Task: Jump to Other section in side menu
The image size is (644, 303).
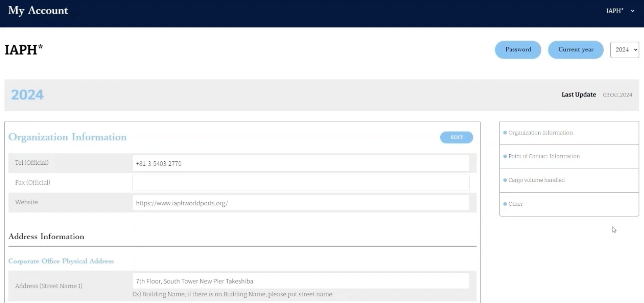Action: pyautogui.click(x=515, y=204)
